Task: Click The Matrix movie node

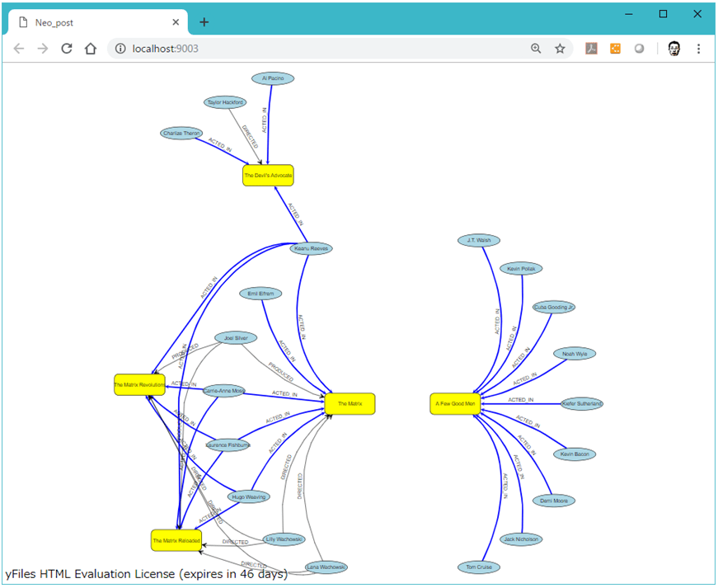Action: 350,404
